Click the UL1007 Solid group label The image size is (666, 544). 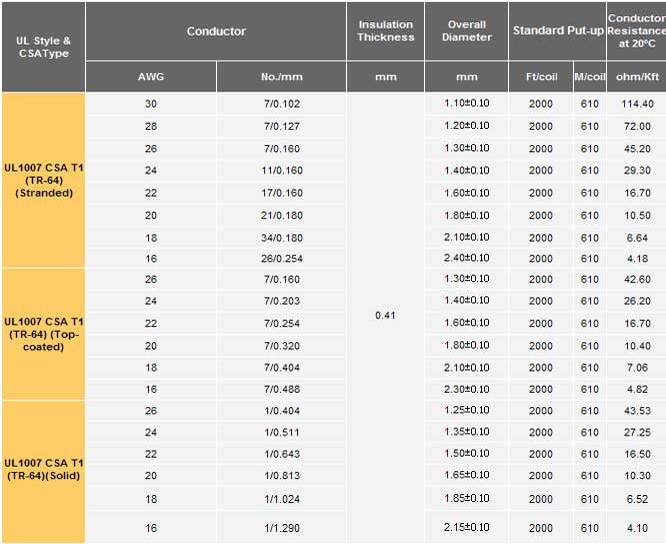(43, 469)
